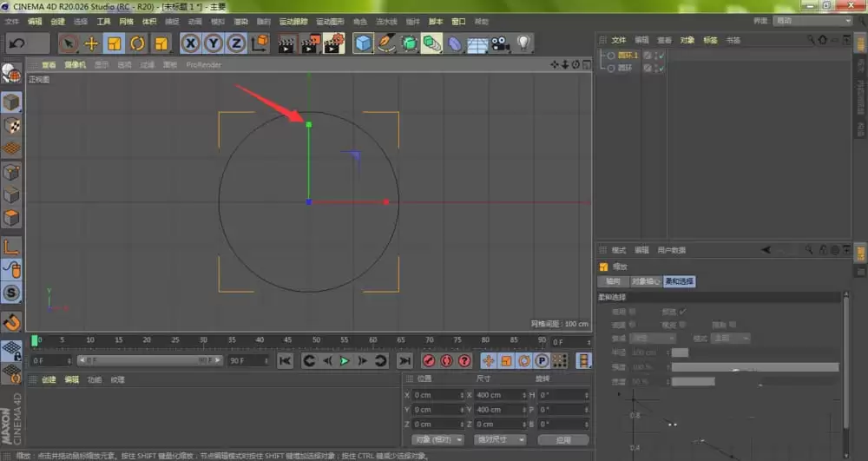Open the Light object icon
The image size is (868, 461).
(x=523, y=43)
